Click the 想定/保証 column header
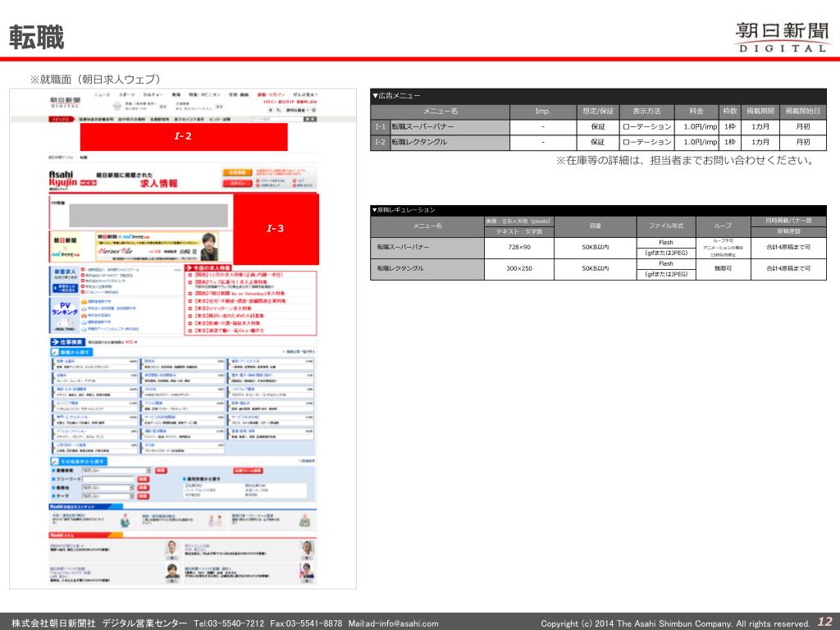The width and height of the screenshot is (840, 630). tap(598, 111)
